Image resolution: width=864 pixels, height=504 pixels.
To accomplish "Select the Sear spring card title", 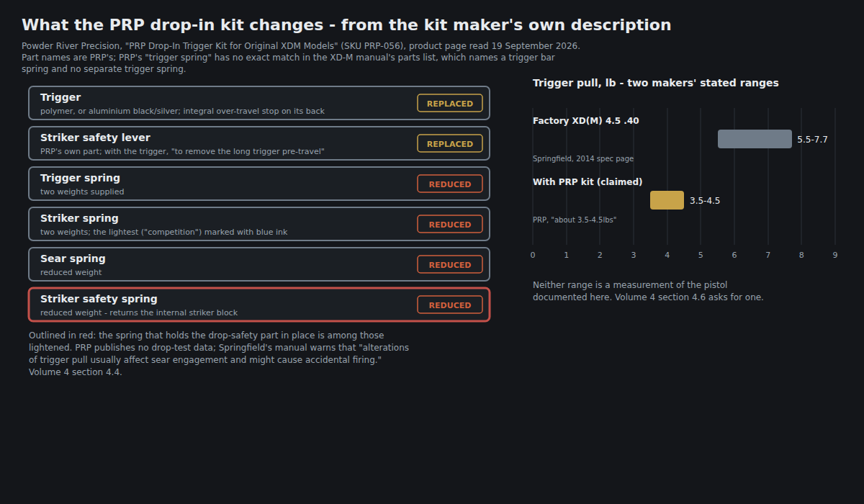I will coord(73,258).
